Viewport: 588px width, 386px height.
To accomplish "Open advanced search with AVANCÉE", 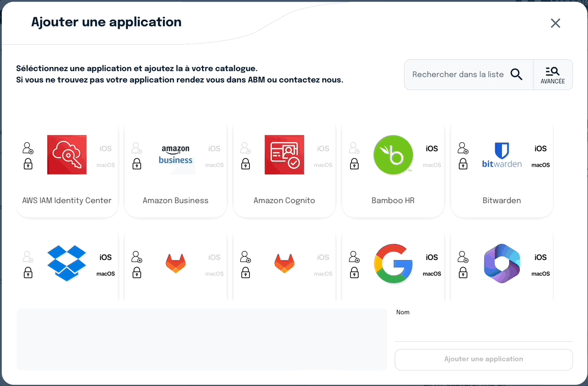I will [x=553, y=75].
